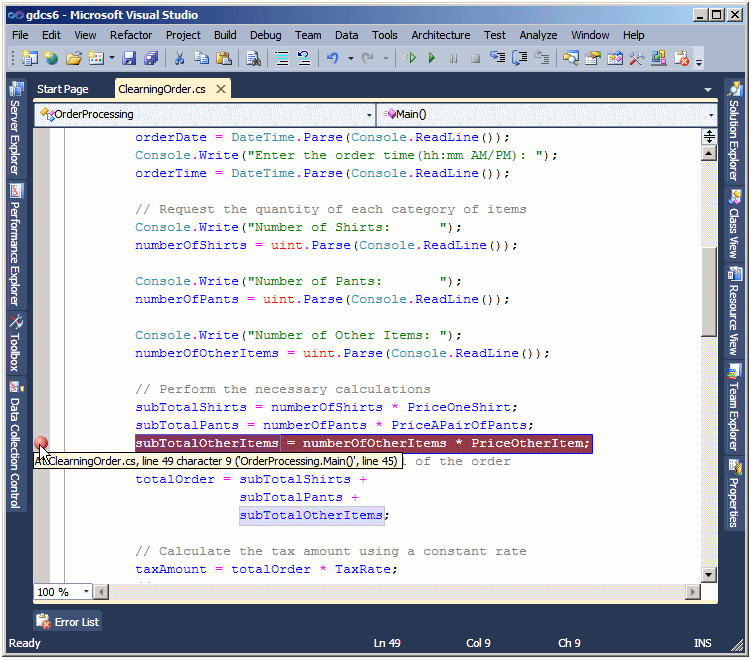Viewport: 751px width, 660px height.
Task: Click highlighted subTotalOtherItems in totalOrder expression
Action: [311, 515]
